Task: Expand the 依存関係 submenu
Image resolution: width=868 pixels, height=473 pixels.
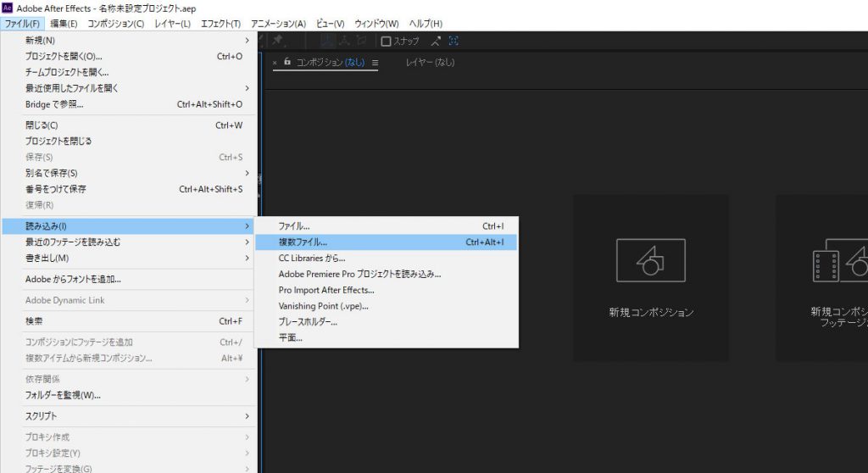Action: [128, 379]
